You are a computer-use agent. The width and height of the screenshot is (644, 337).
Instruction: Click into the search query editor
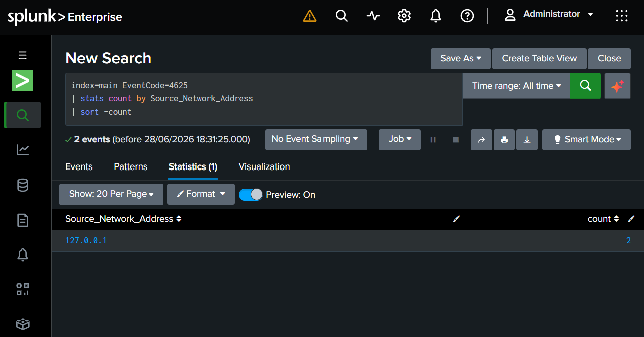(x=264, y=99)
